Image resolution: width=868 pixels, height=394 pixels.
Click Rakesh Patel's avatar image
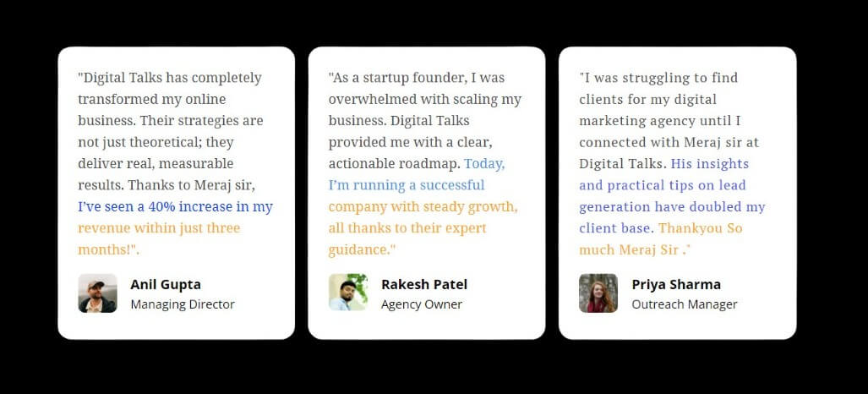[x=347, y=293]
